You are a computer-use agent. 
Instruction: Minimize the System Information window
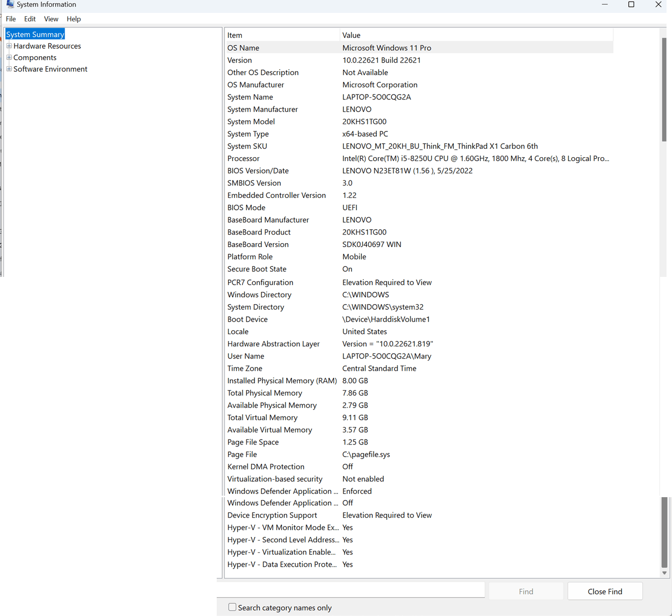point(604,4)
